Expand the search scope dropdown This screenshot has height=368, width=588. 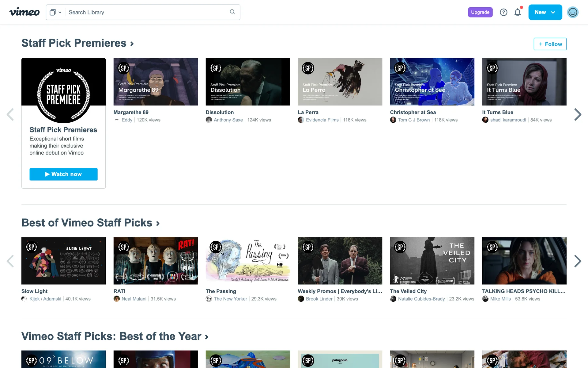pos(55,12)
